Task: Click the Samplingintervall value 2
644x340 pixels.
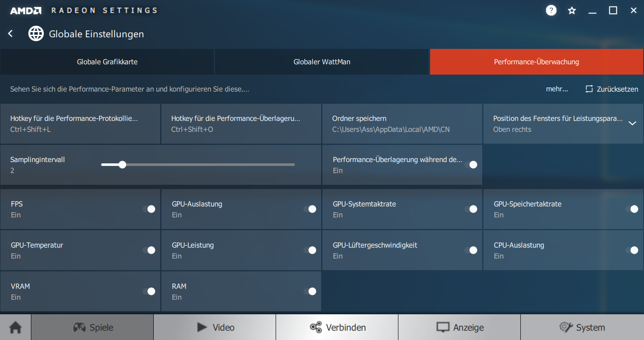Action: pos(12,171)
